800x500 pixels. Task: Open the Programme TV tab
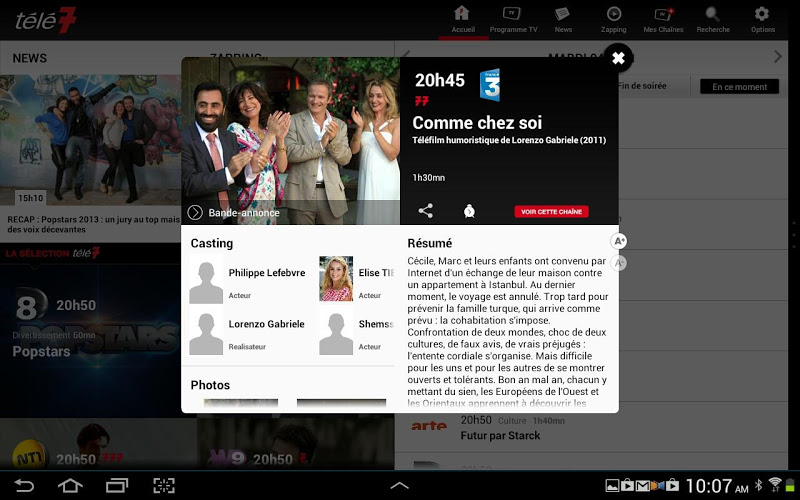pos(513,19)
